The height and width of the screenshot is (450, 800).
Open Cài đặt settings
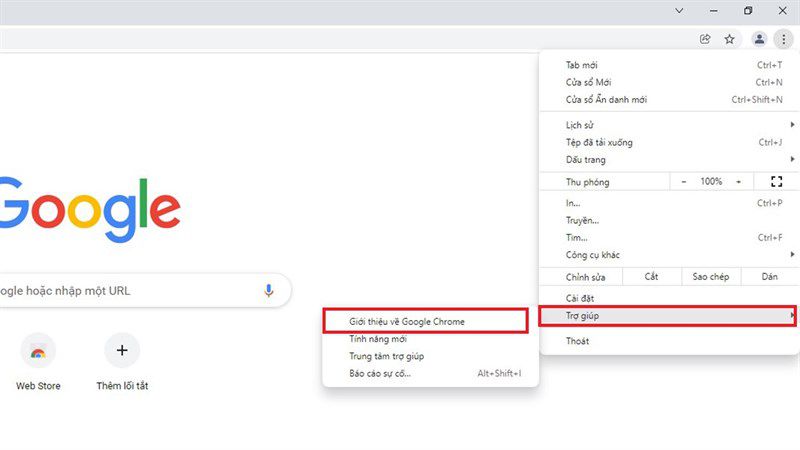point(668,298)
